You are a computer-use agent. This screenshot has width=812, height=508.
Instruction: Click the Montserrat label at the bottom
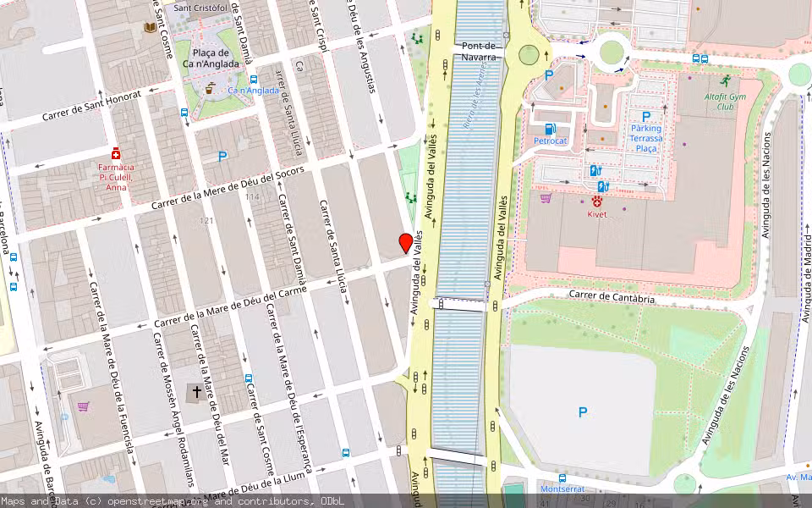click(562, 489)
